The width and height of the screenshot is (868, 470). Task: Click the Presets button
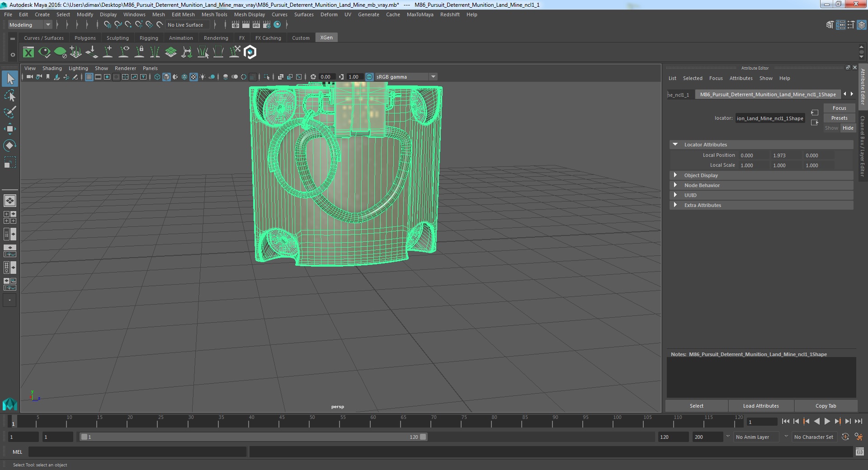[x=839, y=118]
